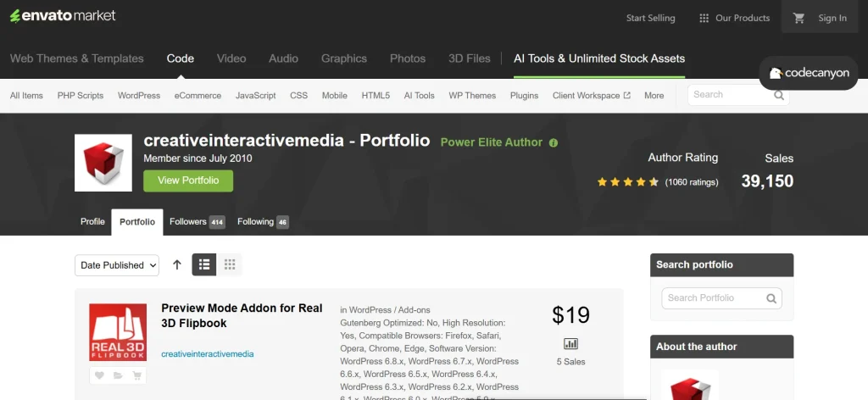Browse WordPress category
Image resolution: width=868 pixels, height=400 pixels.
point(139,95)
